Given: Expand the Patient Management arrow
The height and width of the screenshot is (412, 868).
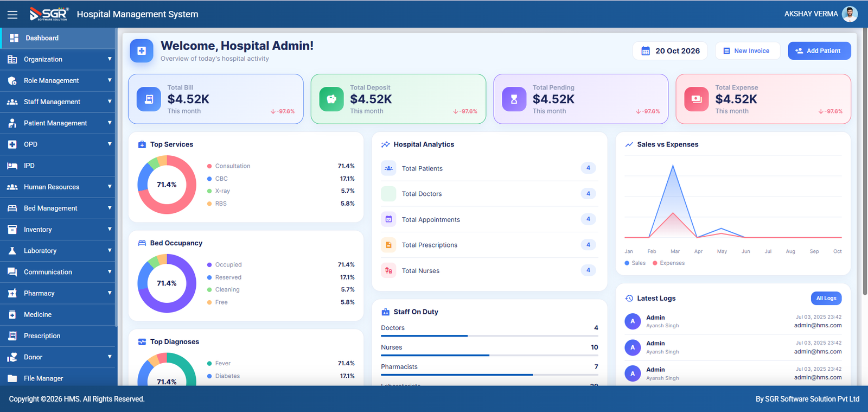Looking at the screenshot, I should [110, 123].
